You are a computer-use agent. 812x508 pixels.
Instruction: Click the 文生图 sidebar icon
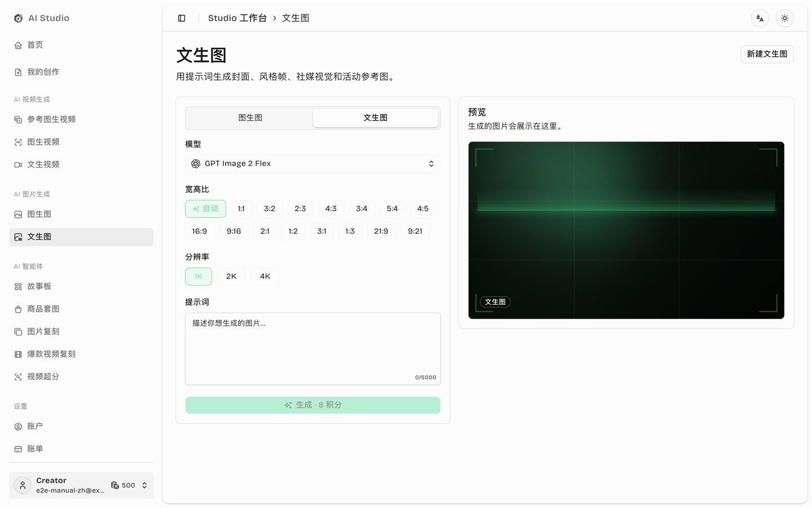pos(18,237)
